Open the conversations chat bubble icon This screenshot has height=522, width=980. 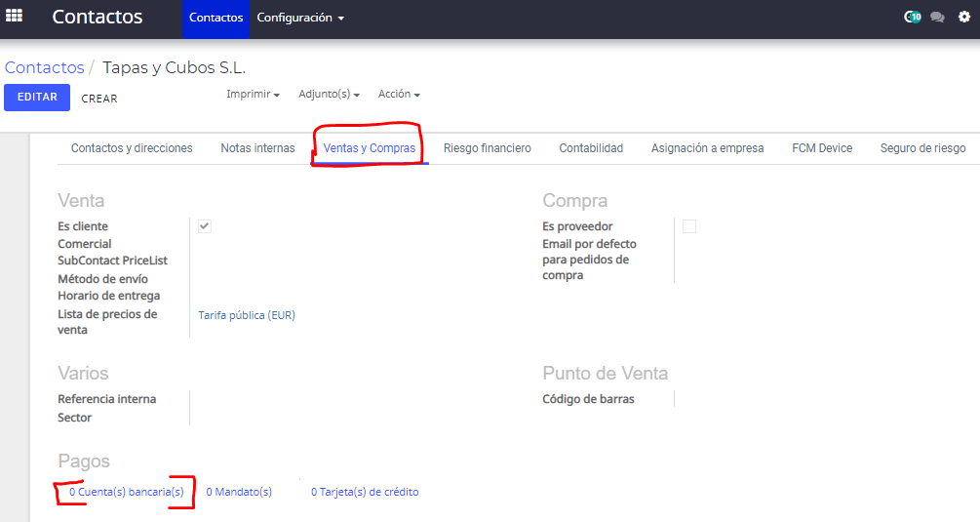point(937,18)
